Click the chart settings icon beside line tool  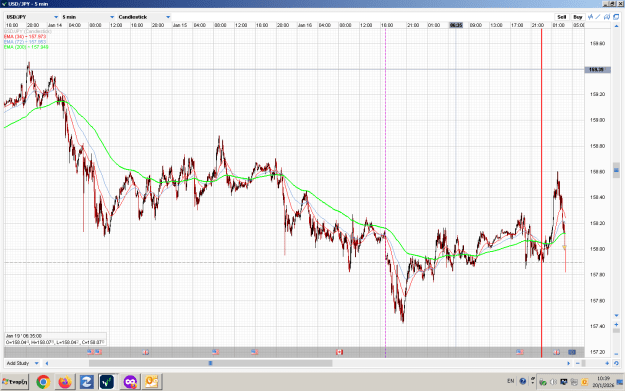point(607,17)
